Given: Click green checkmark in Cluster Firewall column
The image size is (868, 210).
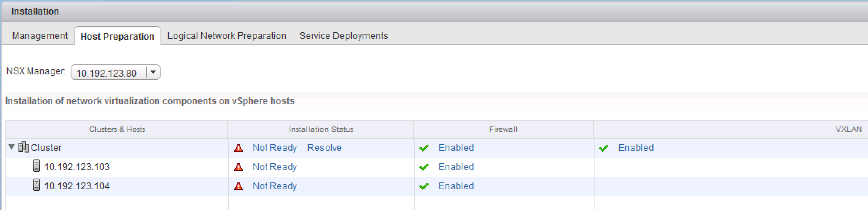Looking at the screenshot, I should (424, 148).
